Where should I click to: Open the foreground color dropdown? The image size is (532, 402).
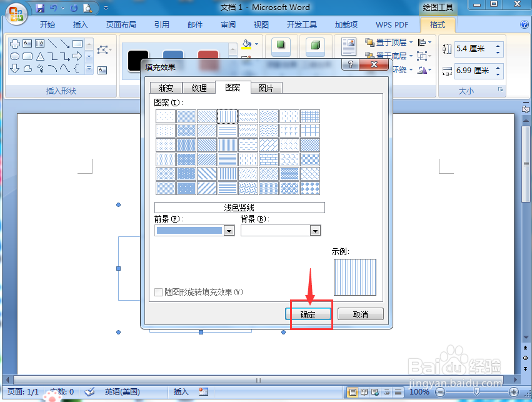229,231
